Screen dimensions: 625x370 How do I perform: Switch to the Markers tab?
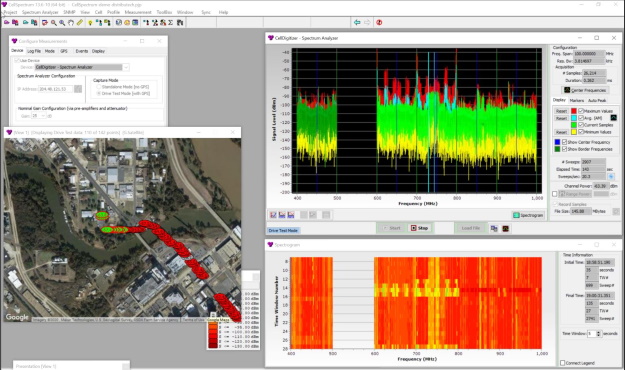576,100
